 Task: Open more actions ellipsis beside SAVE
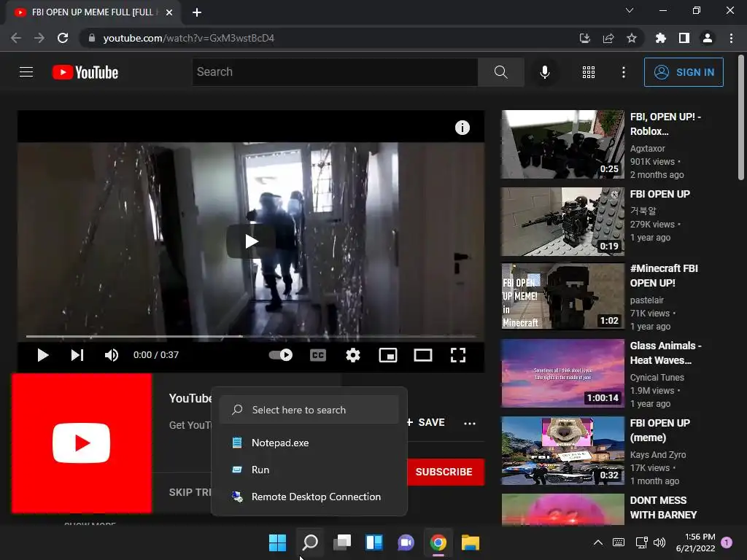[470, 424]
